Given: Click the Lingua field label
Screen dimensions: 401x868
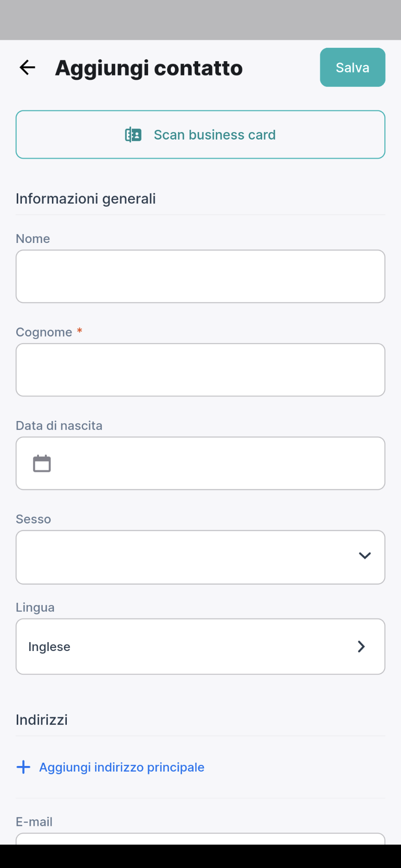Looking at the screenshot, I should pyautogui.click(x=35, y=607).
